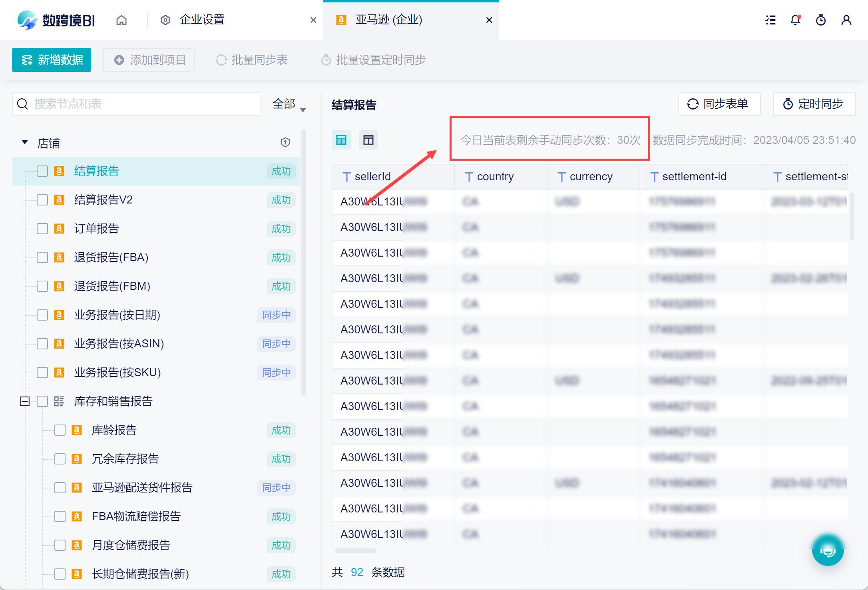Click the timer clock icon in header
This screenshot has height=590, width=868.
(x=821, y=20)
